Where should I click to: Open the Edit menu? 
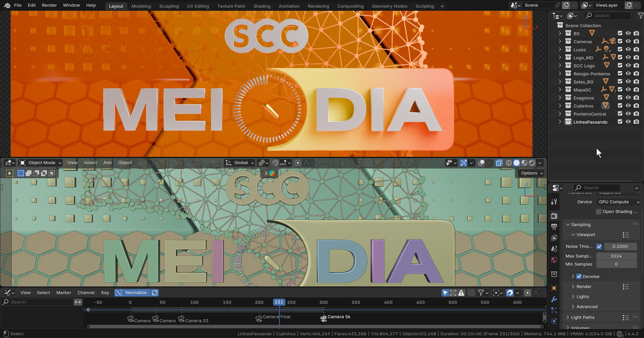pos(32,5)
